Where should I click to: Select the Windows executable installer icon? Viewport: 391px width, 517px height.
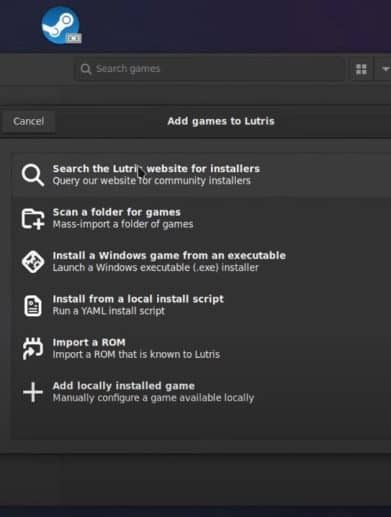pyautogui.click(x=33, y=262)
